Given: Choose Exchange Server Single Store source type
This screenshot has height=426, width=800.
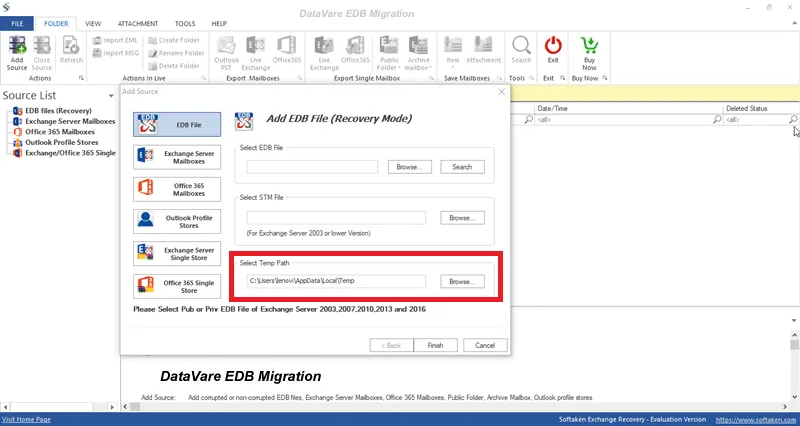Looking at the screenshot, I should (x=177, y=254).
